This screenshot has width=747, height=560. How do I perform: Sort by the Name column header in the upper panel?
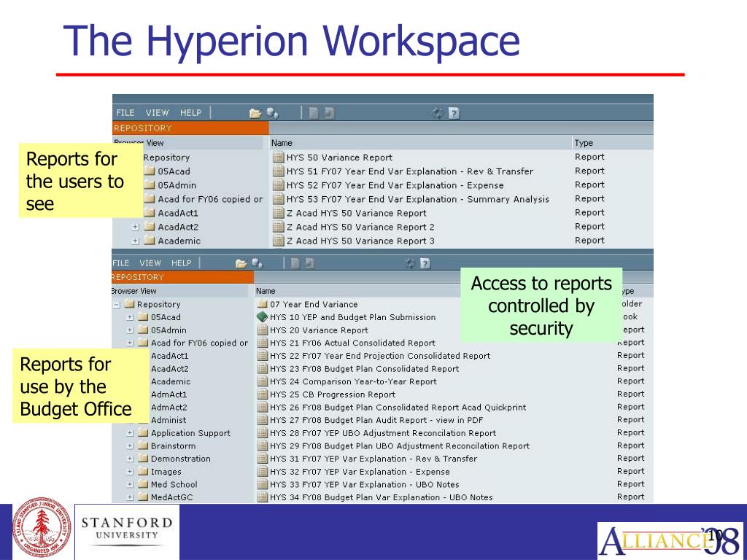point(282,143)
